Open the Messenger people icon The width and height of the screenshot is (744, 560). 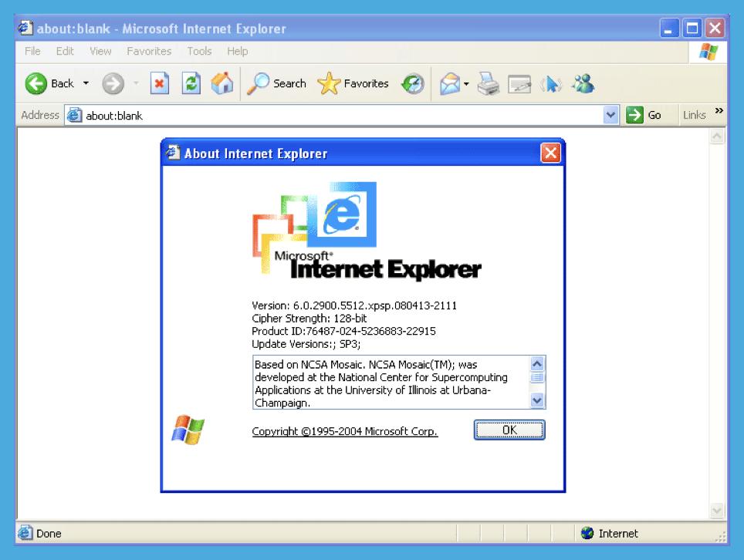(583, 84)
